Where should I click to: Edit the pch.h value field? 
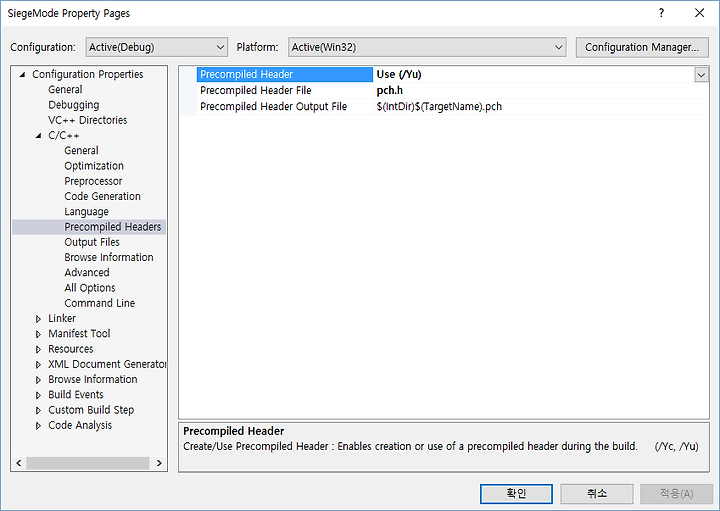tap(541, 90)
